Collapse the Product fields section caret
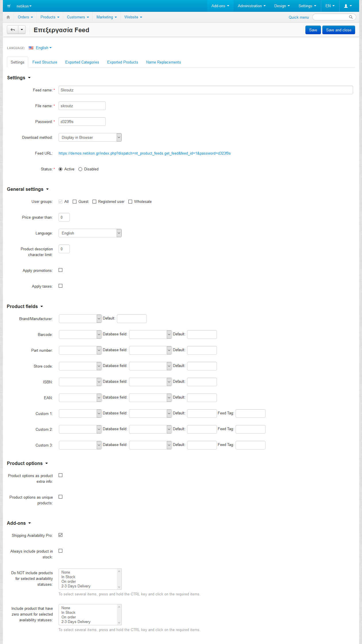The height and width of the screenshot is (644, 362). (x=42, y=307)
